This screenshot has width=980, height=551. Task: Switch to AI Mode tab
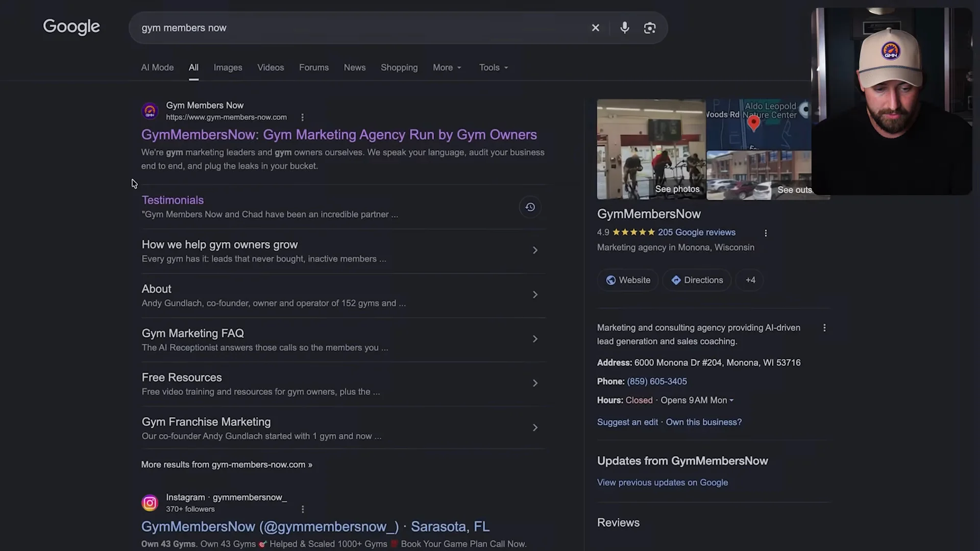tap(157, 68)
